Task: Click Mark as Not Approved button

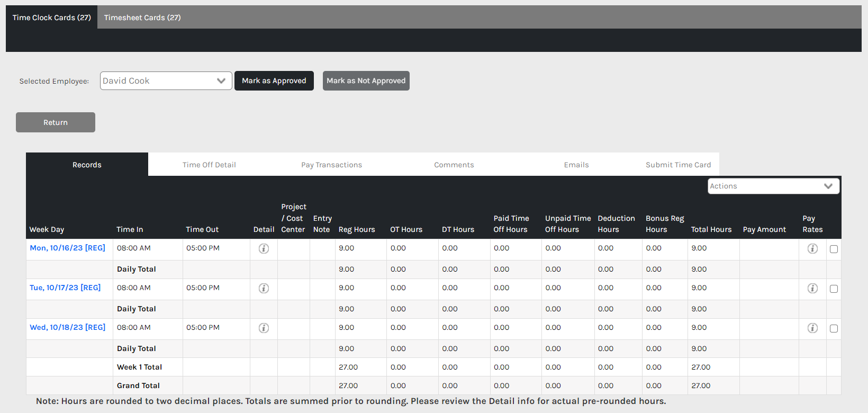Action: [x=366, y=80]
